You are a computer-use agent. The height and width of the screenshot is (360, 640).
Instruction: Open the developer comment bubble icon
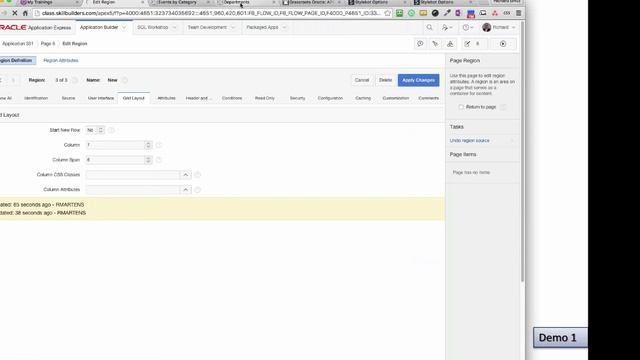[x=420, y=44]
